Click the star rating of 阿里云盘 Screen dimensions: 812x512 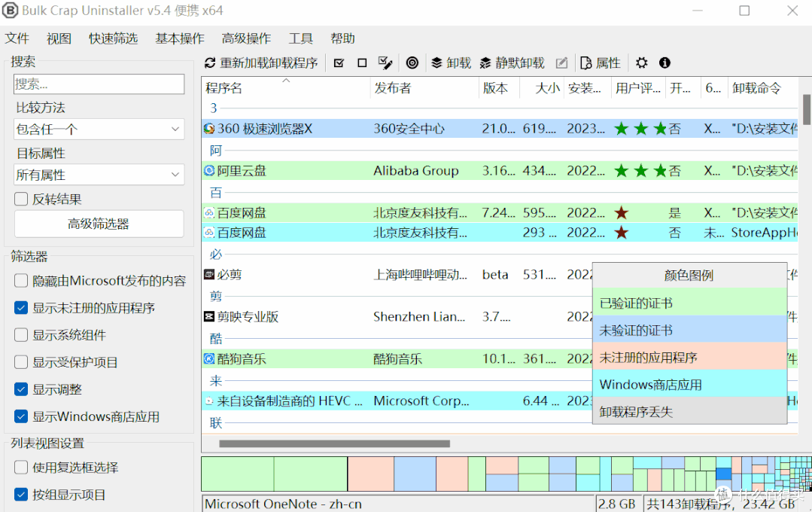[x=640, y=170]
